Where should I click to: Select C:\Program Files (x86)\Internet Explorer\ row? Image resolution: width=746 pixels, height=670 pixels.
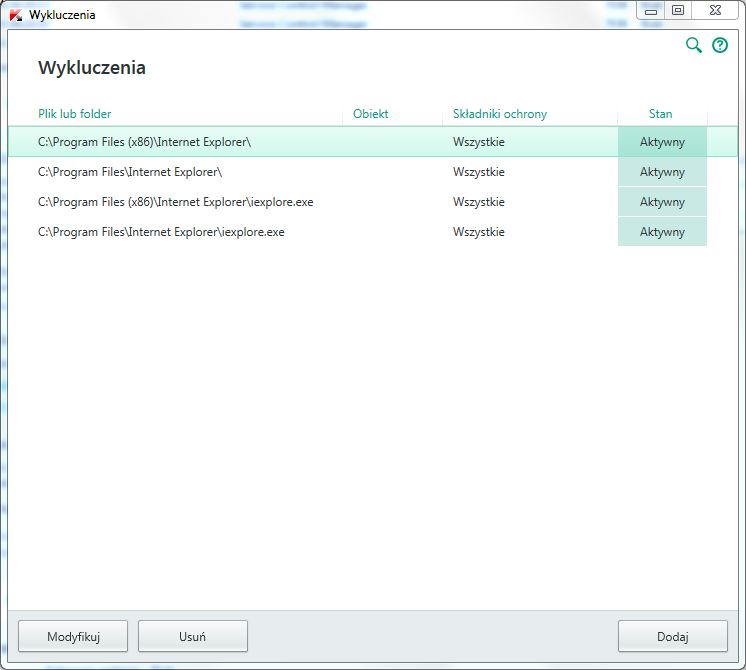pyautogui.click(x=373, y=142)
